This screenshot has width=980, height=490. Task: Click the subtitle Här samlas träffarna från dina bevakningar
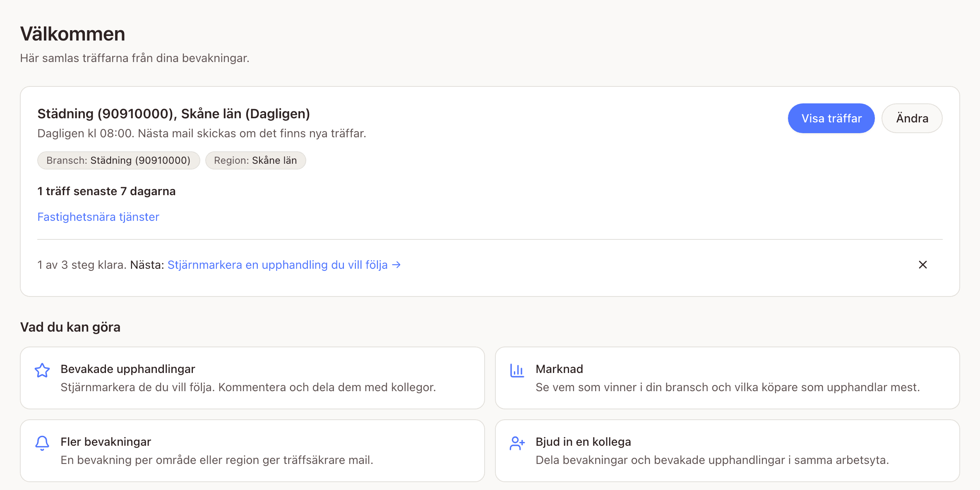(x=135, y=58)
